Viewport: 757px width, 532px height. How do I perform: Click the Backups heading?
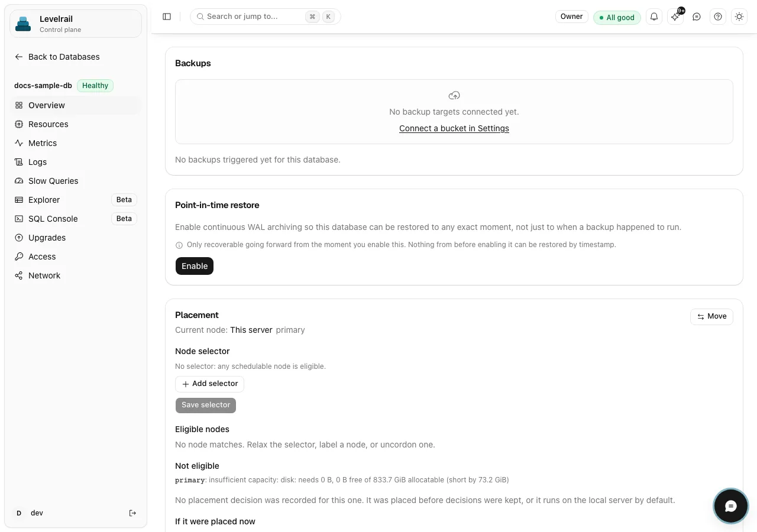pyautogui.click(x=193, y=63)
